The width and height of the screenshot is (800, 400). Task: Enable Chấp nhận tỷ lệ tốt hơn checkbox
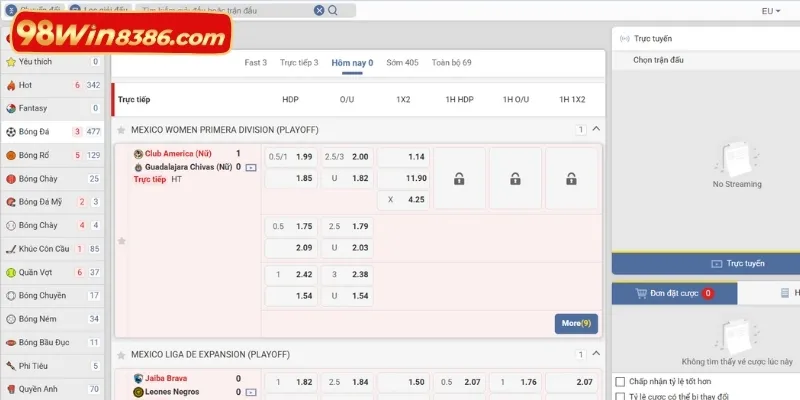pyautogui.click(x=620, y=382)
